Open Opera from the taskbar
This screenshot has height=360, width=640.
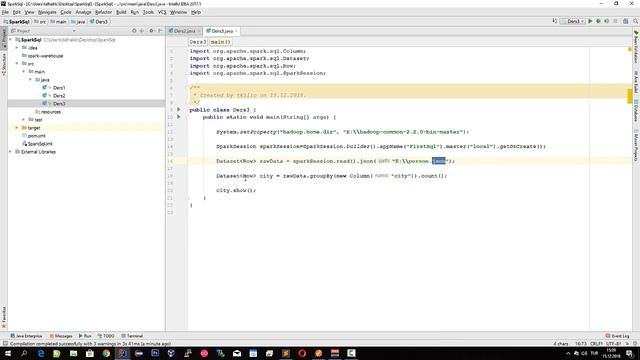(x=302, y=353)
